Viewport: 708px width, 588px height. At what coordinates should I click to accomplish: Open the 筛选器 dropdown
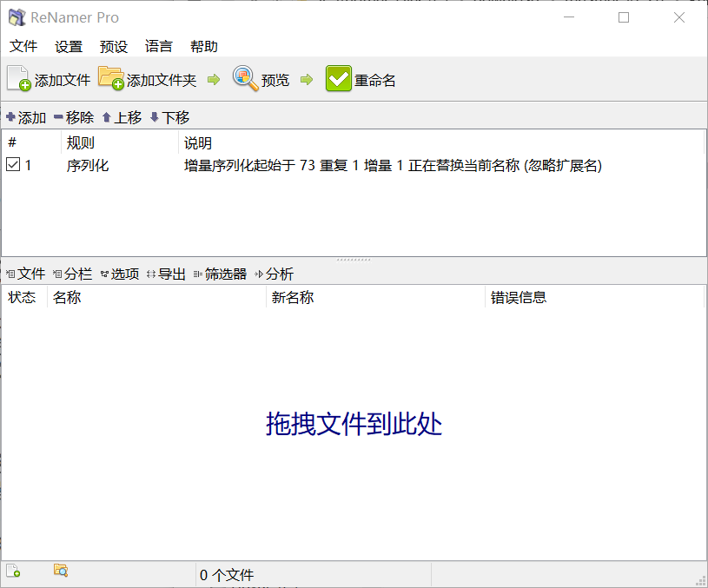221,274
